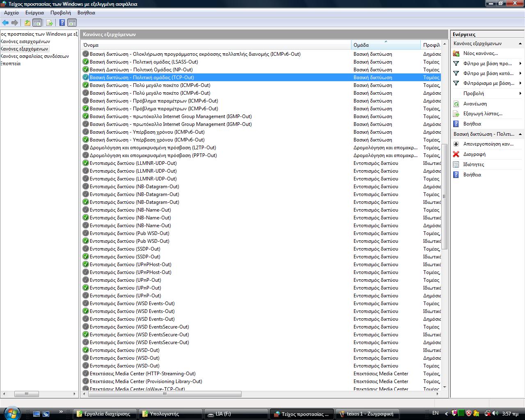This screenshot has height=420, width=525.
Task: Click the status icon of the PPTP-Out rule
Action: pyautogui.click(x=86, y=155)
